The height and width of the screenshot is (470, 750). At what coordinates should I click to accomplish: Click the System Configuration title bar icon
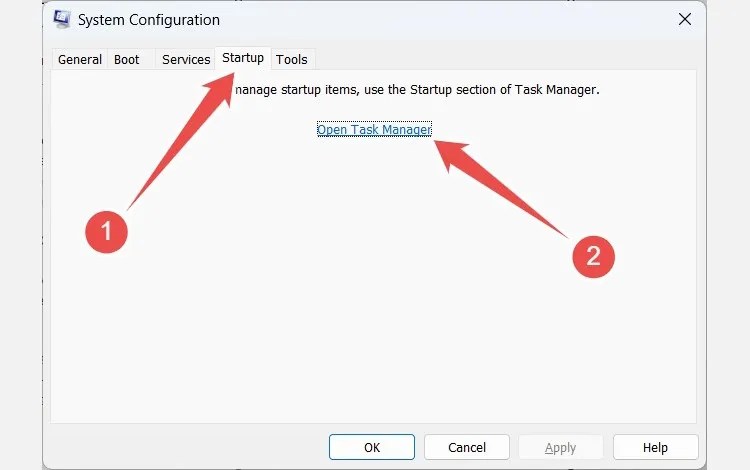[x=62, y=20]
